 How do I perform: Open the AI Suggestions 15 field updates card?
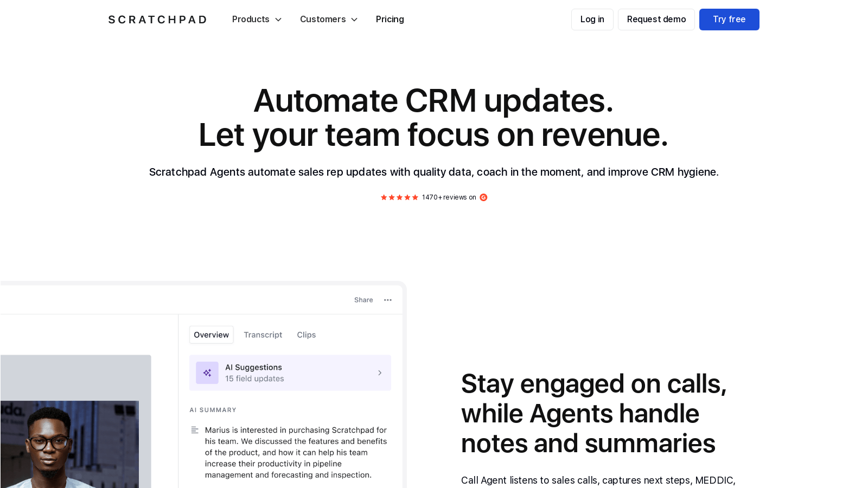290,373
